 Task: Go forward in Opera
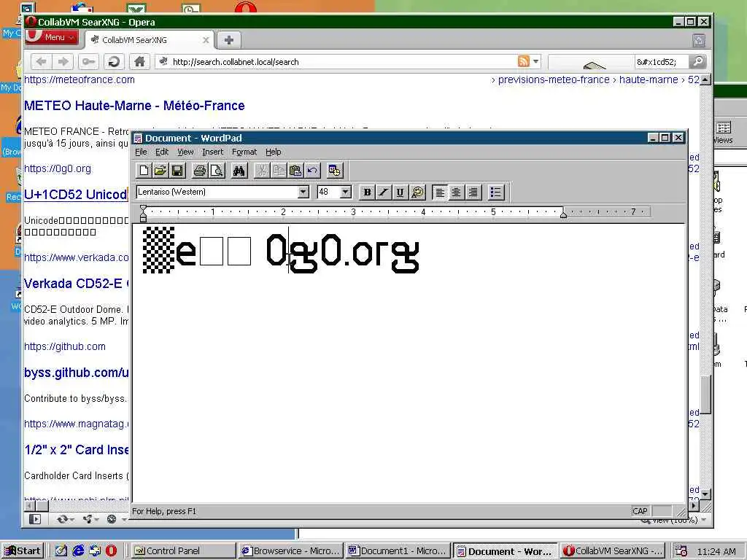point(63,61)
